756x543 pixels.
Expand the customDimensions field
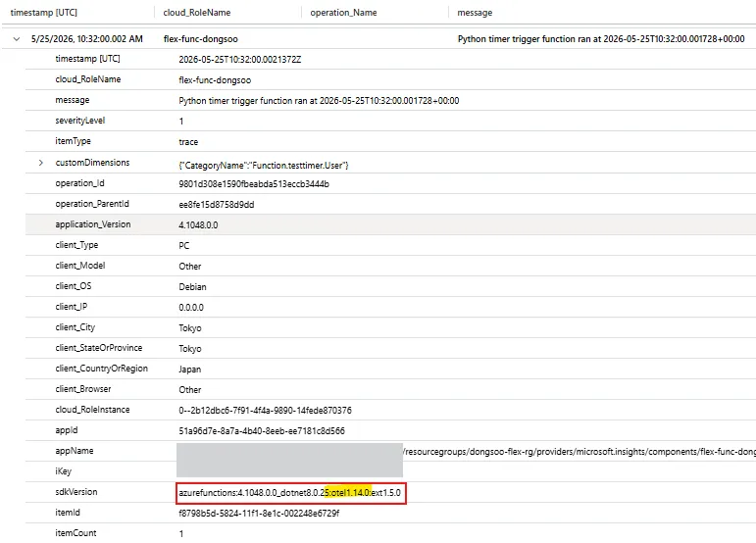(41, 163)
